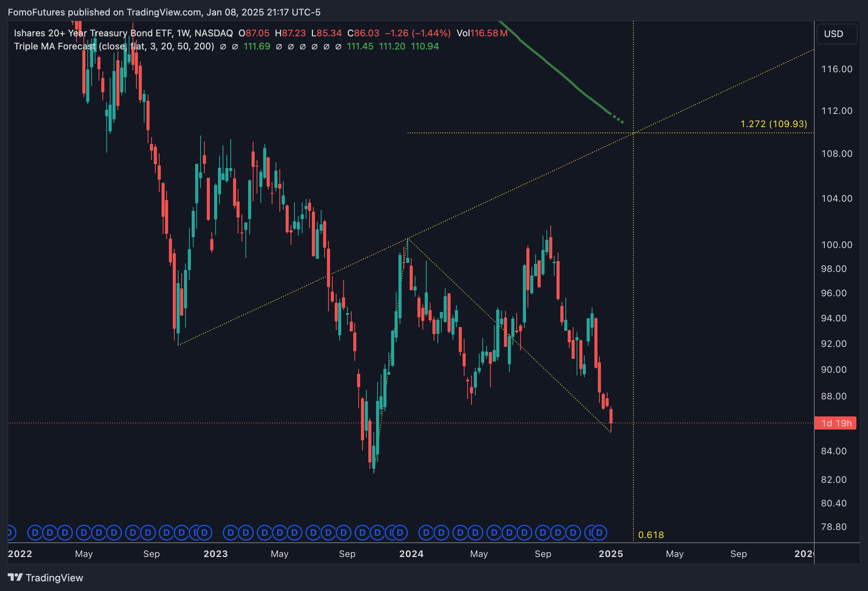Click the 84.00 price axis label
Image resolution: width=868 pixels, height=591 pixels.
pyautogui.click(x=834, y=451)
